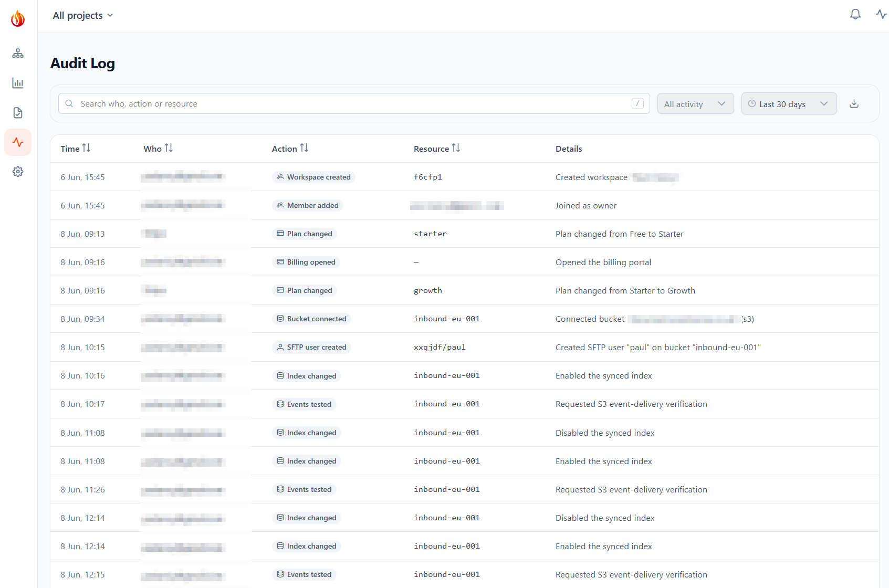Click the activity pulse icon in top bar
The width and height of the screenshot is (889, 588).
point(881,14)
